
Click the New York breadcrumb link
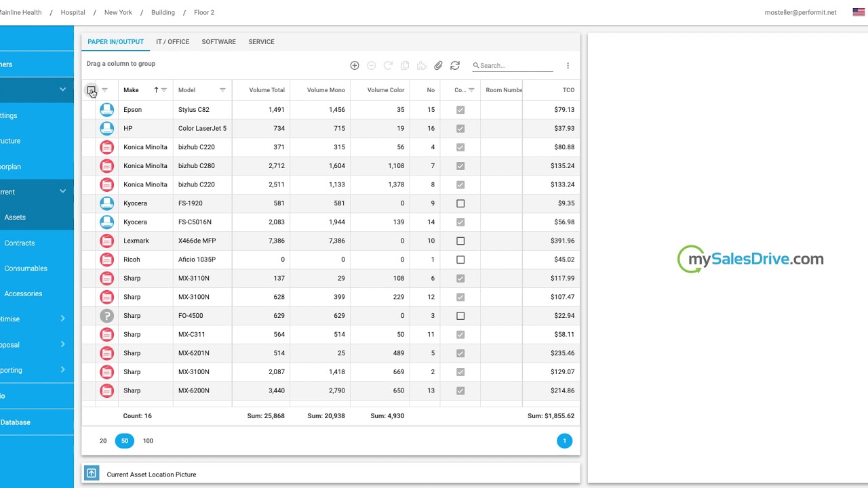119,12
